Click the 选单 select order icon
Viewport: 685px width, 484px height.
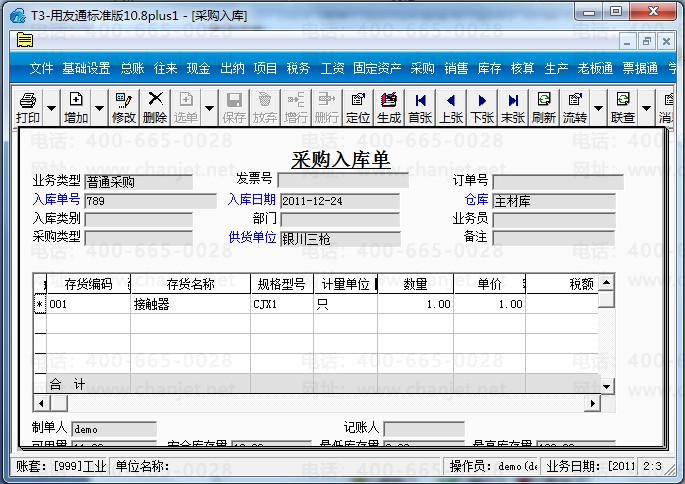click(x=186, y=100)
